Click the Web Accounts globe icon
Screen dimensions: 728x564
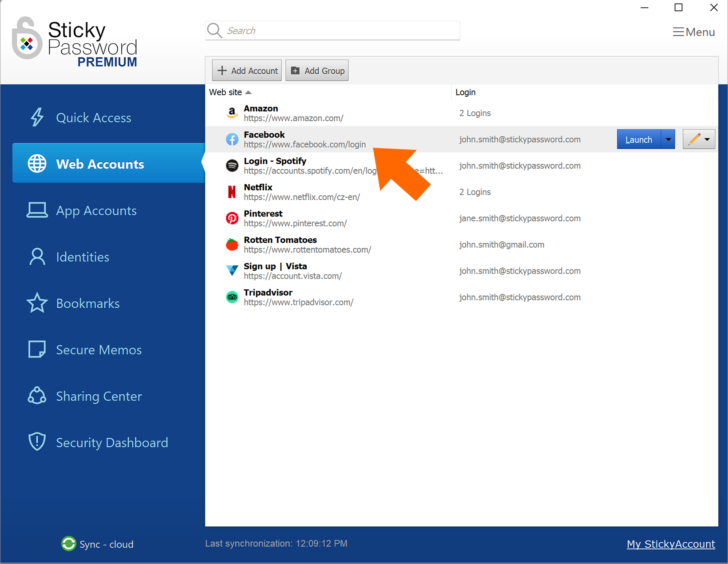[x=37, y=164]
